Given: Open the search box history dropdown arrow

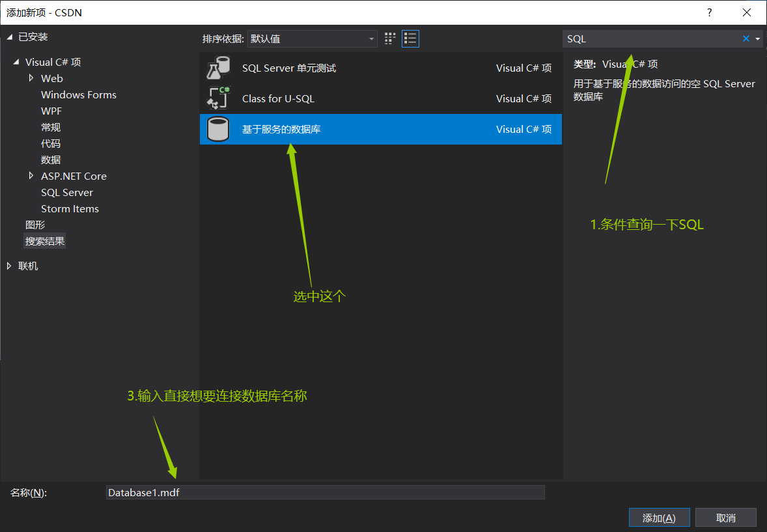Looking at the screenshot, I should pos(757,38).
